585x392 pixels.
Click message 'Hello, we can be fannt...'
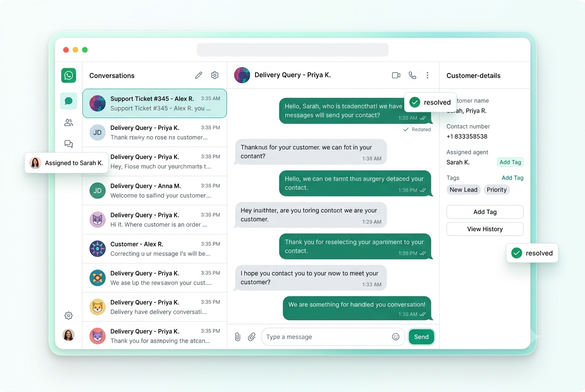355,183
